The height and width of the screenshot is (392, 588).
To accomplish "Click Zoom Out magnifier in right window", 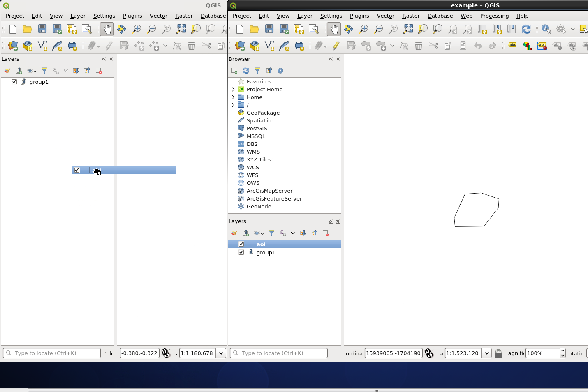I will click(x=378, y=29).
